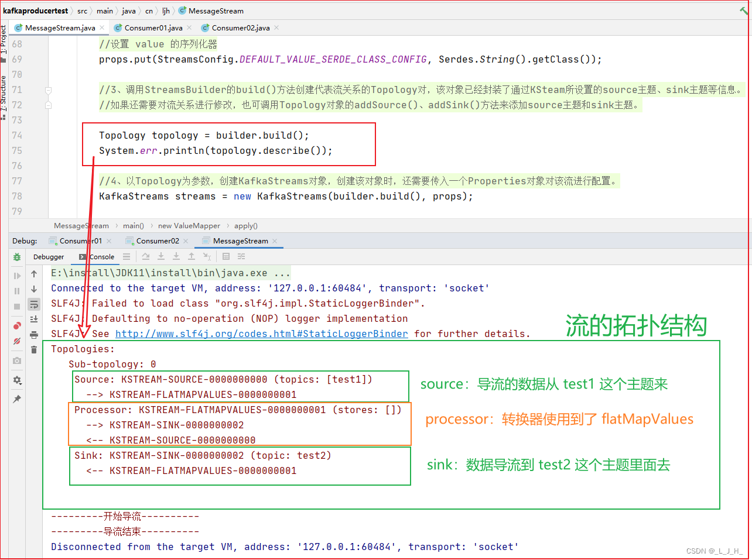Screen dimensions: 752x560
Task: Click the print console icon
Action: click(34, 335)
